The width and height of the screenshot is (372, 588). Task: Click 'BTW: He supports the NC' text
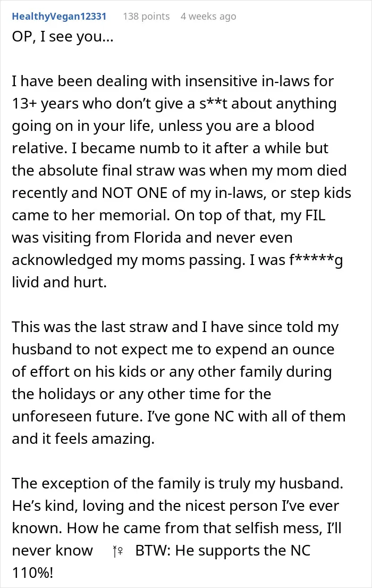coord(223,551)
